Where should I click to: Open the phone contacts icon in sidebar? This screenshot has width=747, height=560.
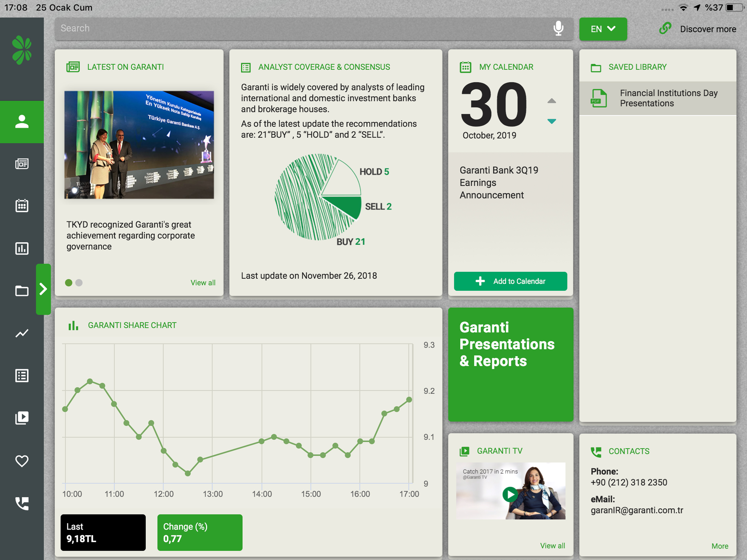point(22,503)
